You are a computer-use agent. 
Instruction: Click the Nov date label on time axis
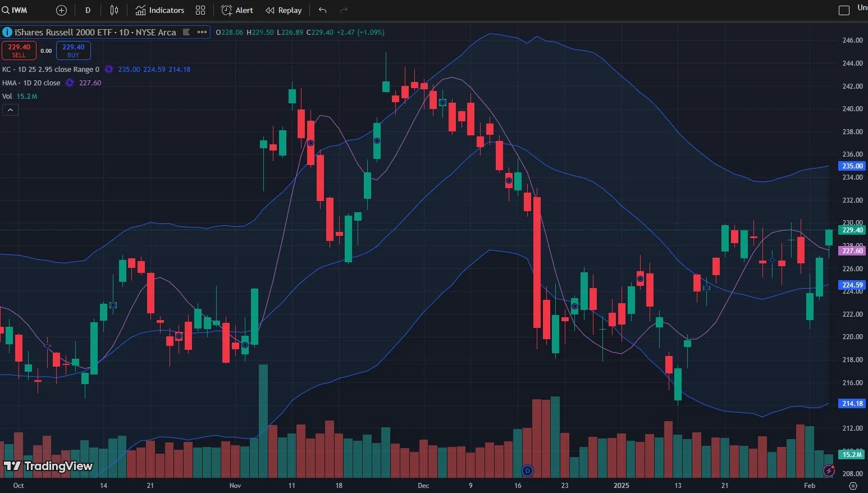coord(235,486)
